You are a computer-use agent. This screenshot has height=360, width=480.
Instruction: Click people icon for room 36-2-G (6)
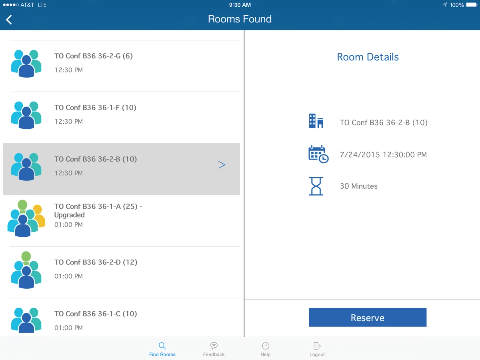[x=26, y=63]
